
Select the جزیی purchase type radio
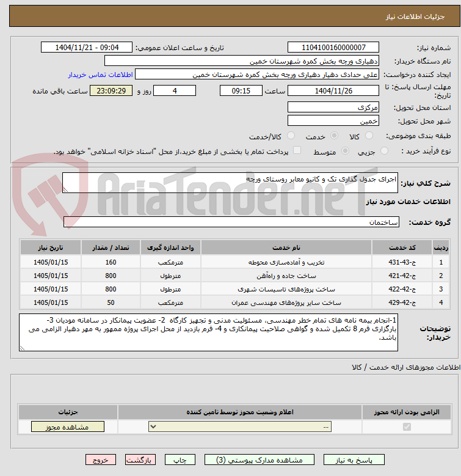pyautogui.click(x=384, y=151)
